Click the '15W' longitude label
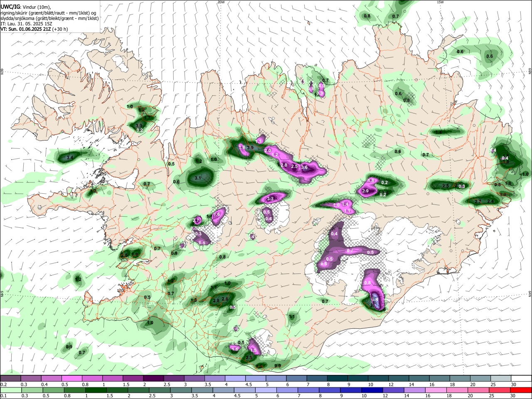532x399 pixels. tap(440, 2)
